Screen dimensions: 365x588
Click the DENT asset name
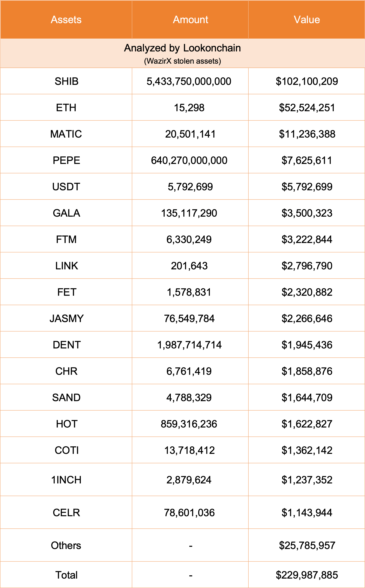(67, 345)
